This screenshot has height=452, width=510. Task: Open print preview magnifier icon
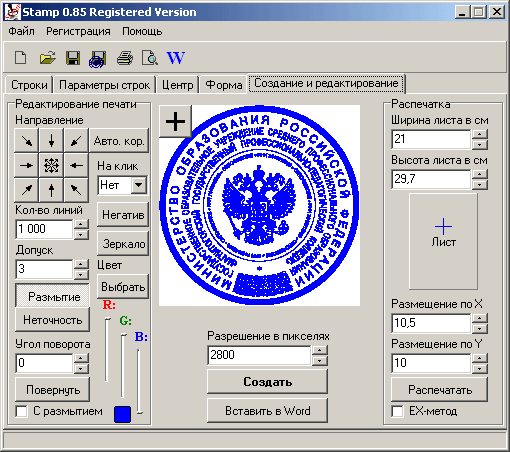(150, 58)
